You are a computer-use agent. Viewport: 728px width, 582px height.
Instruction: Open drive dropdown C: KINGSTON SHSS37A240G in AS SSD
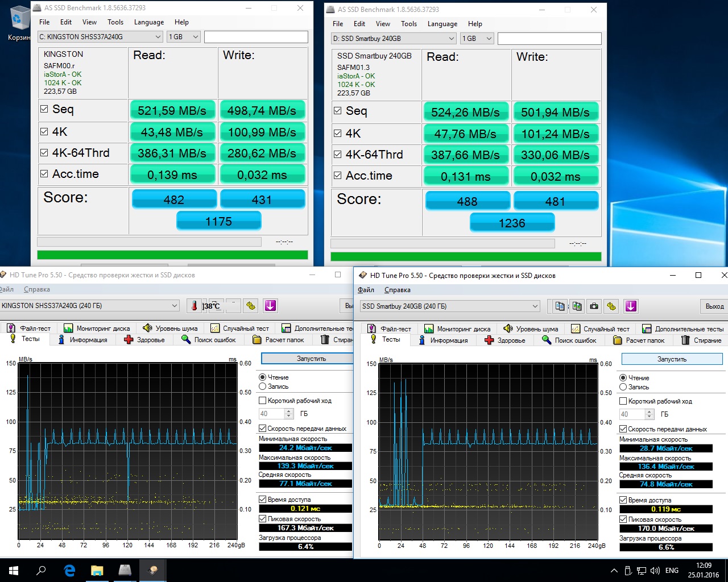coord(101,37)
